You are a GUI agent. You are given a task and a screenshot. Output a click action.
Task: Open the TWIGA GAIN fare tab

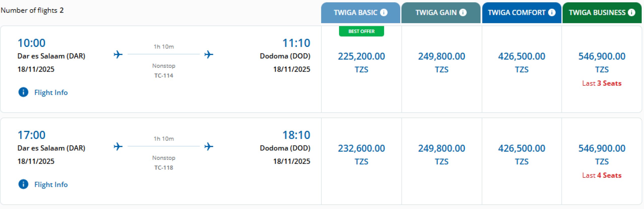point(436,13)
